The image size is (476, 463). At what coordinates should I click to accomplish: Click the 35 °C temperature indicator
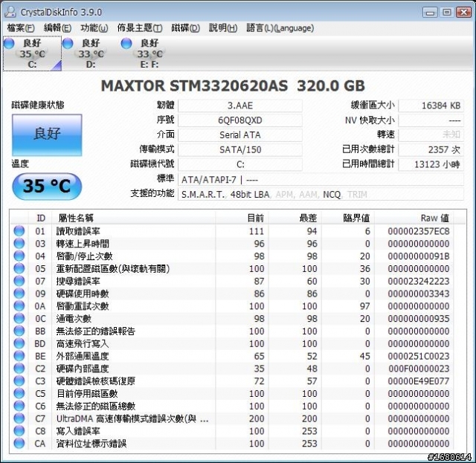[47, 187]
